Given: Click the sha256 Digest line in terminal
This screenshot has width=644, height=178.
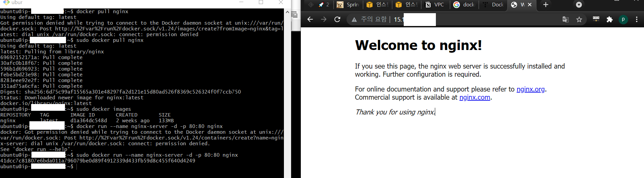Looking at the screenshot, I should 120,92.
